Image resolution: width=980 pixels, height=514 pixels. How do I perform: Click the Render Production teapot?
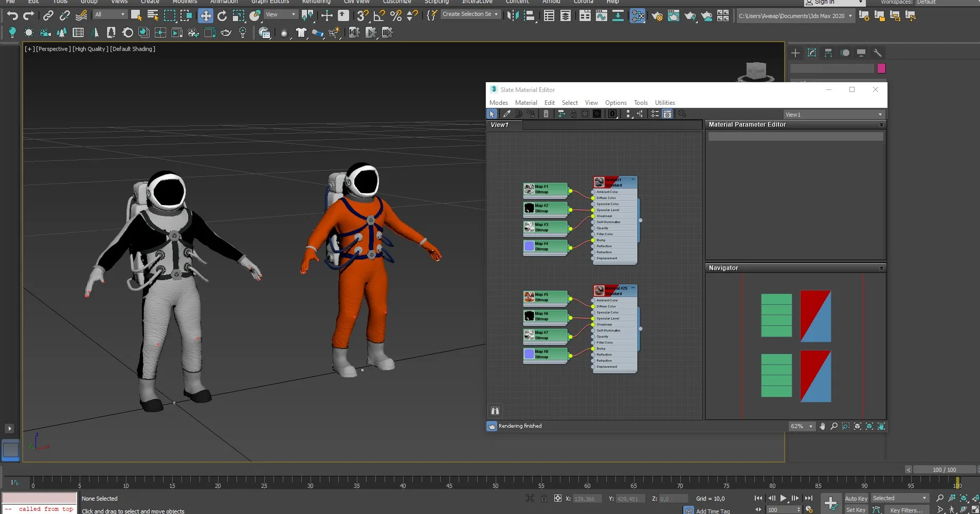(690, 16)
